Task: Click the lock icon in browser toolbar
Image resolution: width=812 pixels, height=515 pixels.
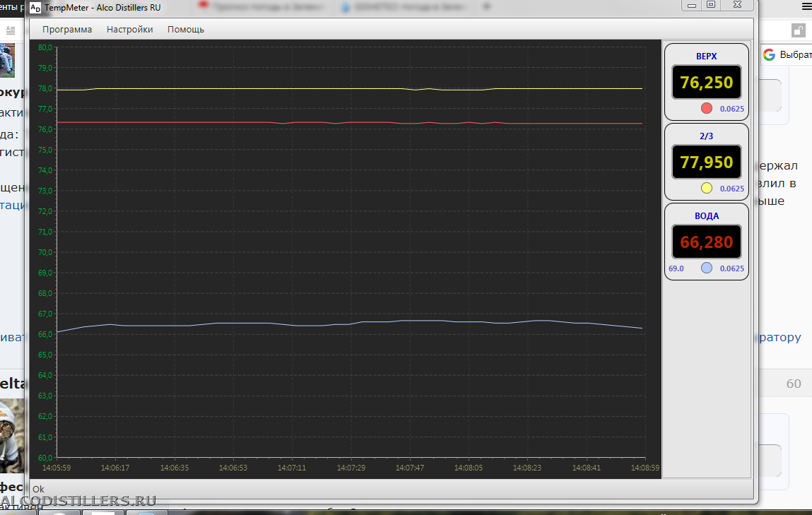Action: click(797, 30)
